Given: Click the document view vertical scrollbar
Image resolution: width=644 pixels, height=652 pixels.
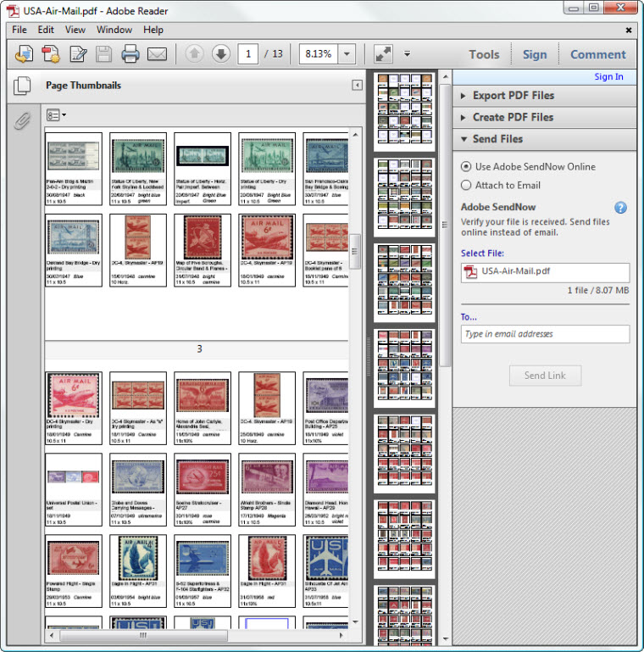Looking at the screenshot, I should 445,225.
